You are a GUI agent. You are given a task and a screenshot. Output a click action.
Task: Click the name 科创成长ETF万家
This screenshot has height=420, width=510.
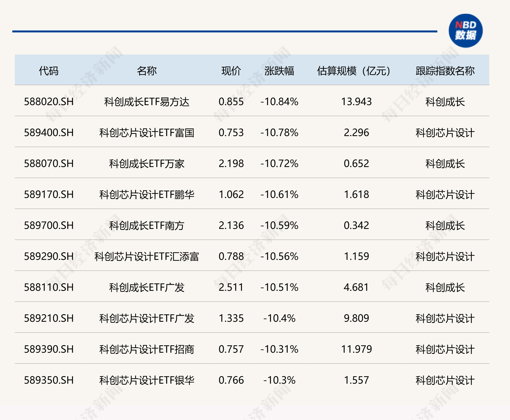click(x=147, y=164)
